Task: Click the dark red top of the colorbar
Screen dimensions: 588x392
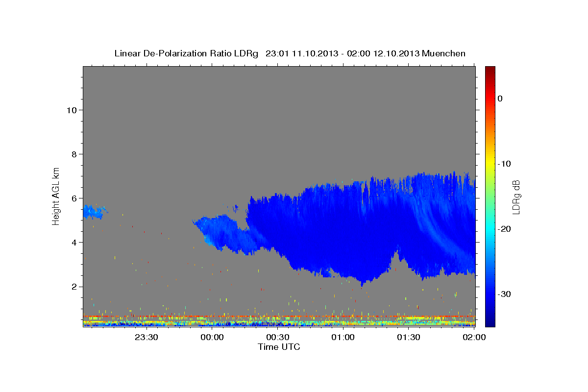Action: (x=490, y=70)
